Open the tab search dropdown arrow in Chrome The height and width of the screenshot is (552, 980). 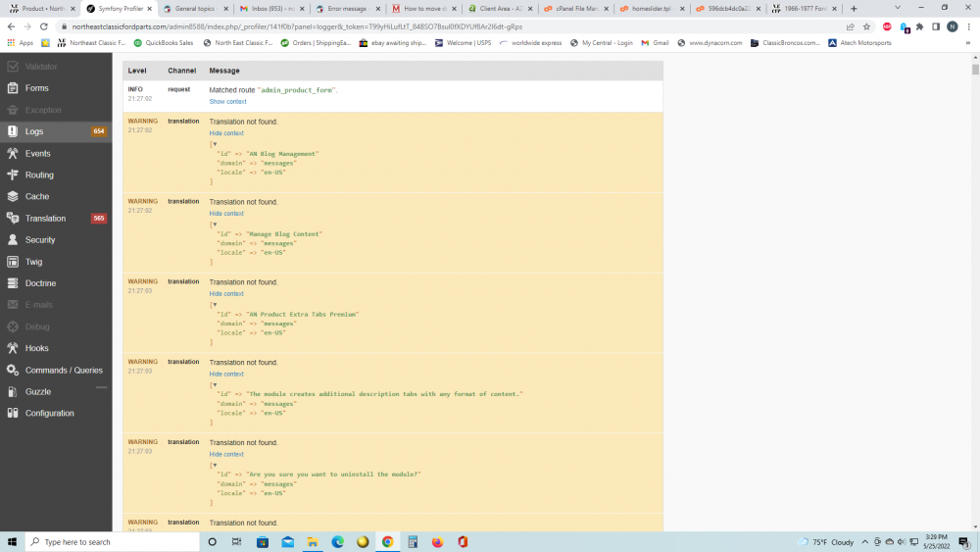point(898,8)
